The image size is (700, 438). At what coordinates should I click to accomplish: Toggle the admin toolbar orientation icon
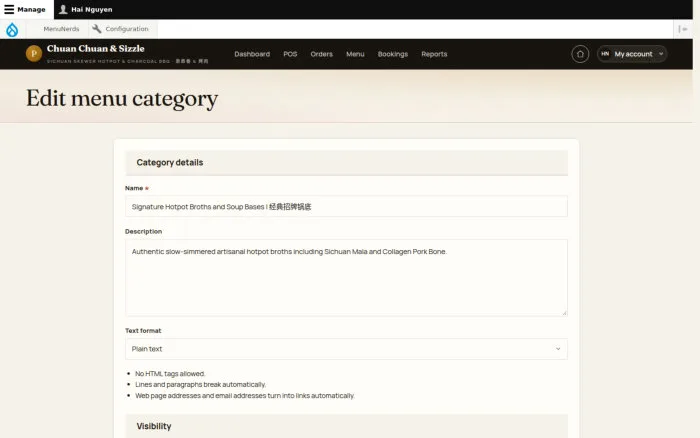click(x=683, y=29)
